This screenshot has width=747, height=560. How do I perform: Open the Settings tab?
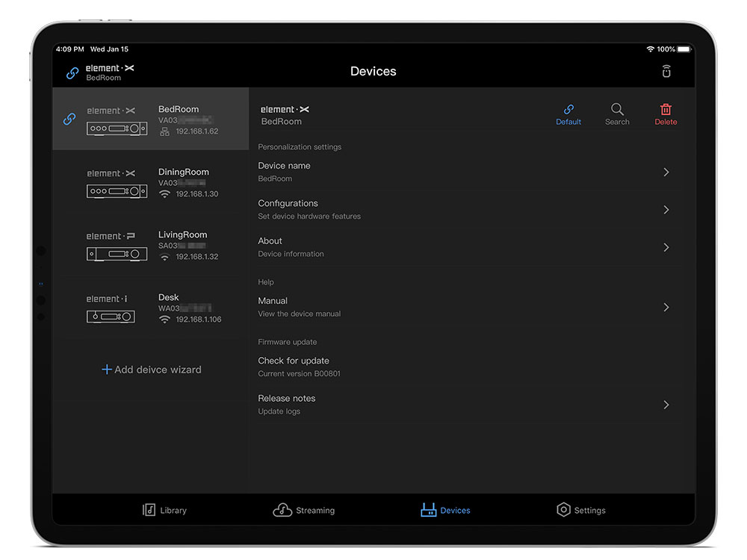point(580,510)
